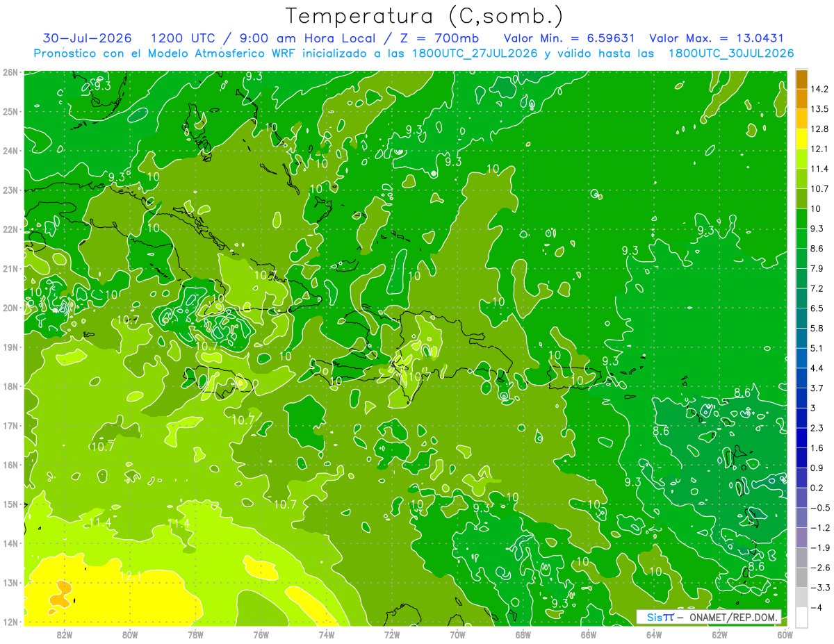This screenshot has height=644, width=834.
Task: Click latitude label "16N"
Action: [x=10, y=465]
